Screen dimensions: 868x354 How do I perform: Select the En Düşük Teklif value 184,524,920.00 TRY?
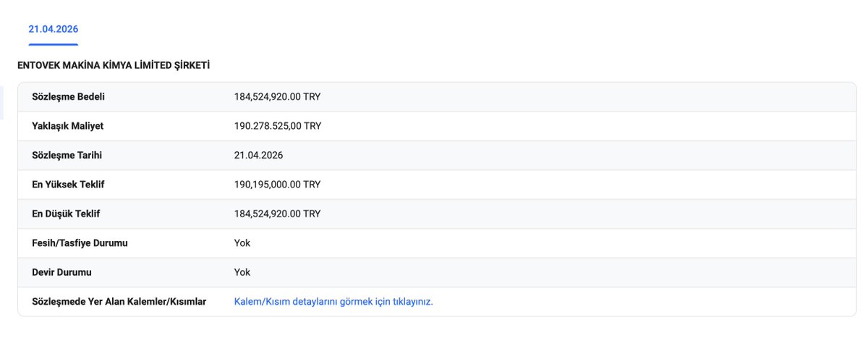click(277, 214)
